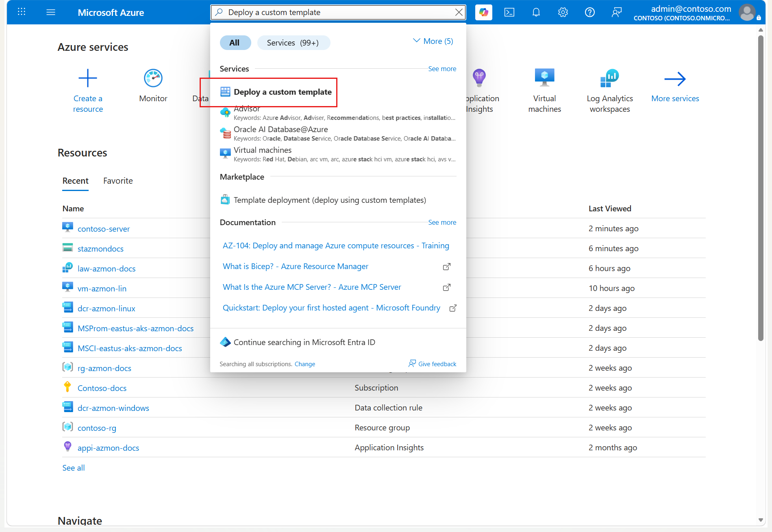Click Give feedback in search panel
The height and width of the screenshot is (532, 772).
[x=433, y=364]
